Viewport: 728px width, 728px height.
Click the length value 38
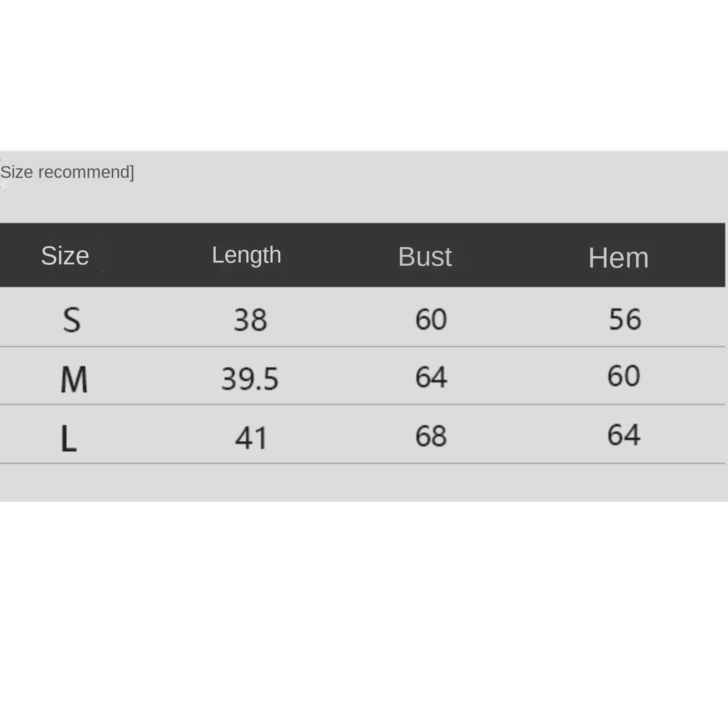[250, 320]
